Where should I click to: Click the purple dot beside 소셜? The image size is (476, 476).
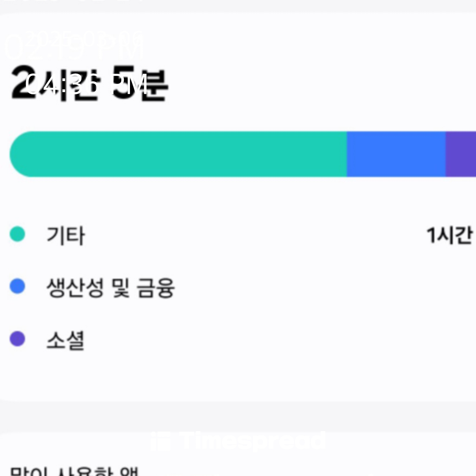tap(17, 339)
